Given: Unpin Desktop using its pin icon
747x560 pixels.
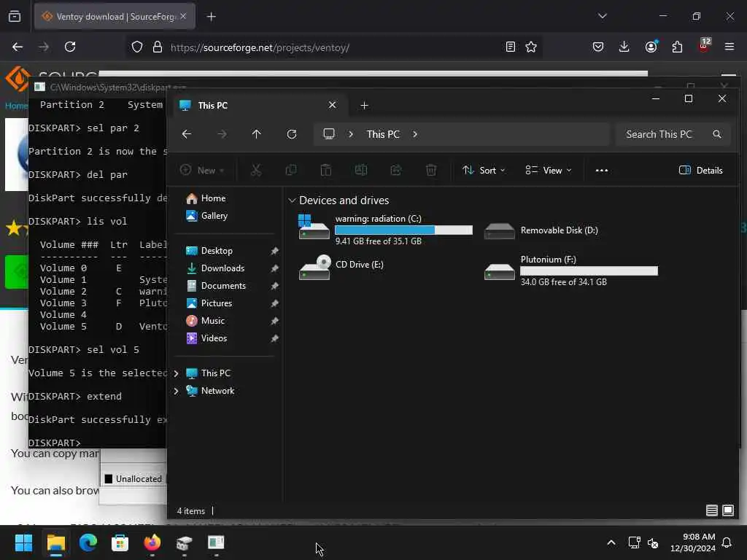Looking at the screenshot, I should click(x=274, y=251).
